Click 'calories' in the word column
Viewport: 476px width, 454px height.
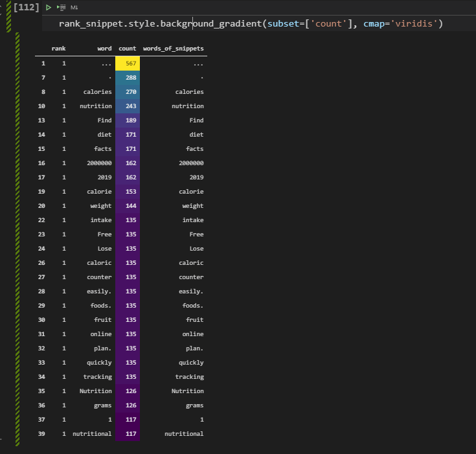(97, 92)
